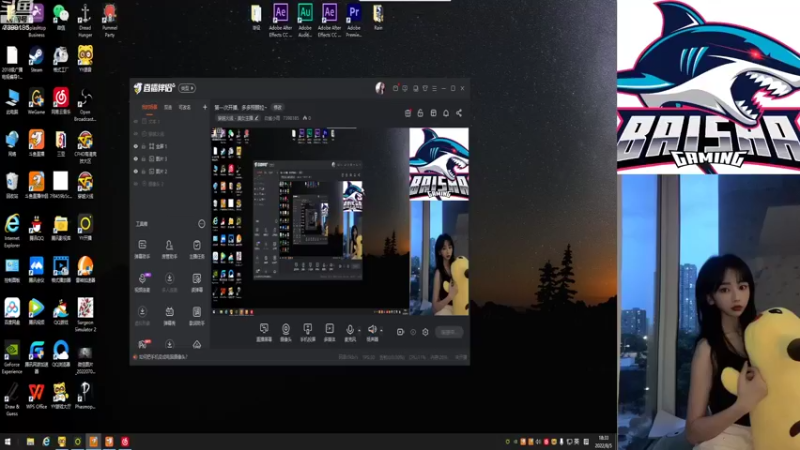
Task: Click the shark logo image in preview canvas
Action: tap(439, 164)
